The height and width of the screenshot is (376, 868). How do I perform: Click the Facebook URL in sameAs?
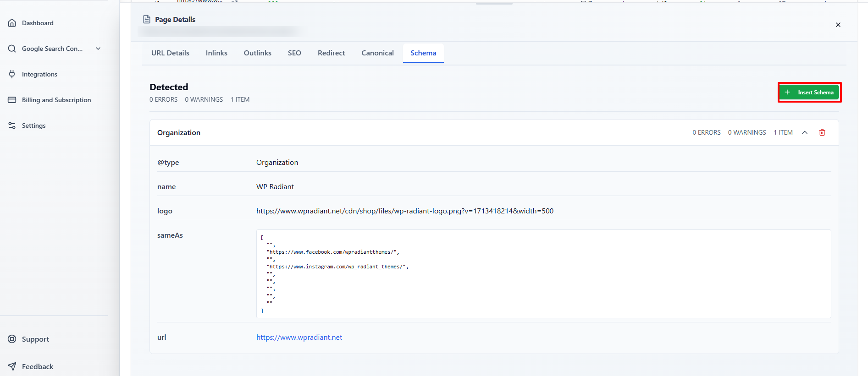tap(333, 252)
